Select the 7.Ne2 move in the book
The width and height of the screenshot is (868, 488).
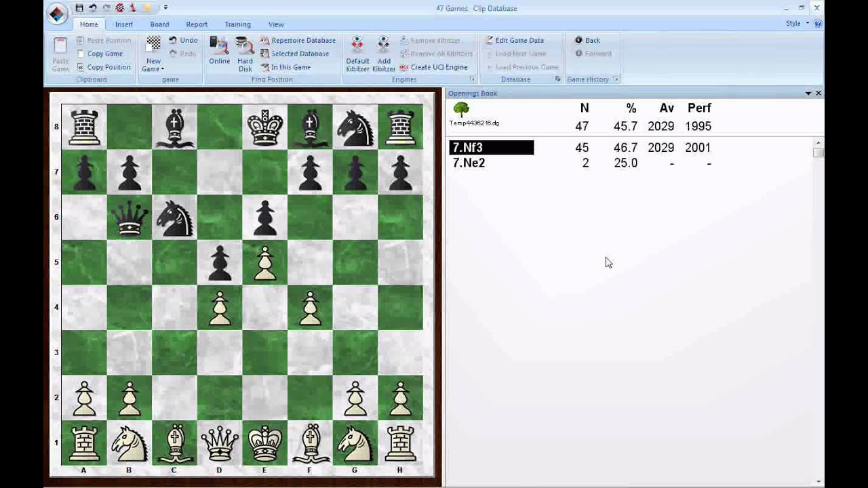469,163
